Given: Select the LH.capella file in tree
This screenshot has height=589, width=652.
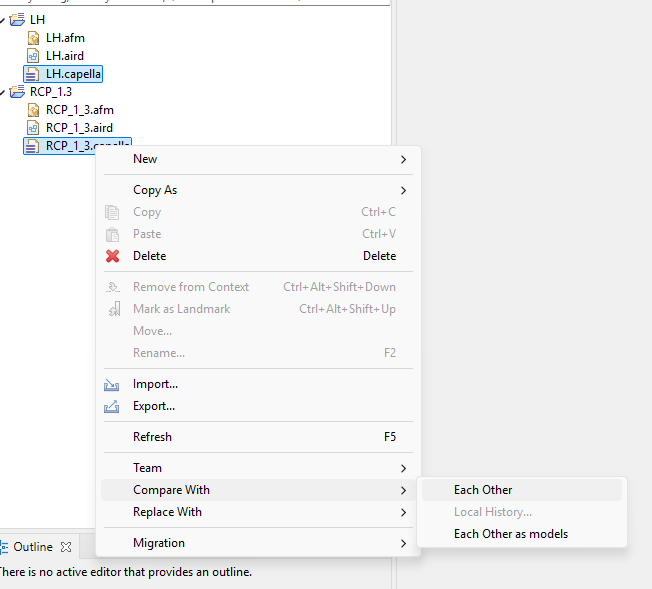Looking at the screenshot, I should pos(73,74).
